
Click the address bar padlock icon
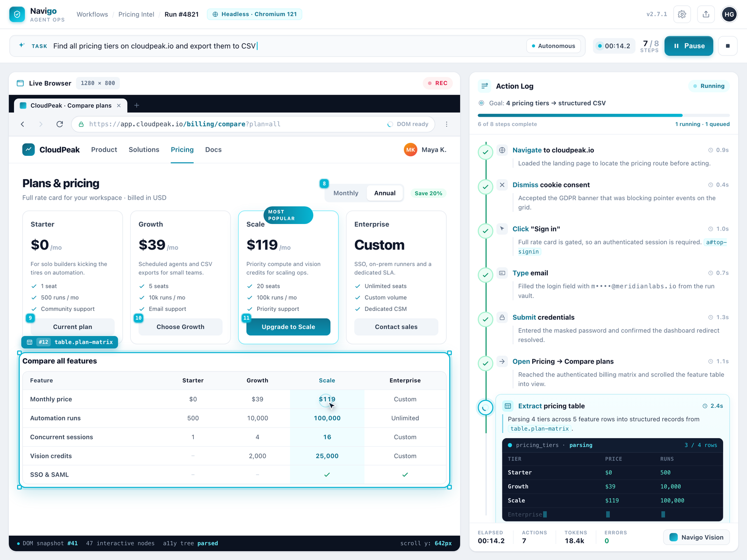pyautogui.click(x=81, y=124)
